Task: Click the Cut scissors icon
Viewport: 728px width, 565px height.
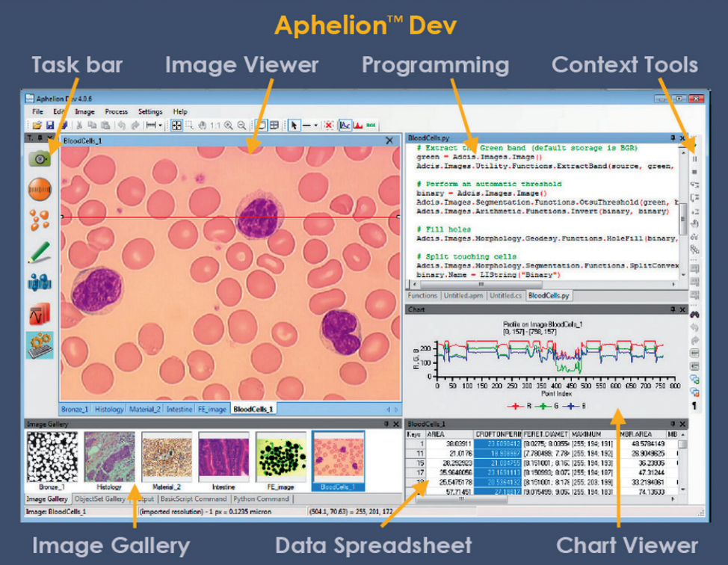Action: tap(79, 126)
